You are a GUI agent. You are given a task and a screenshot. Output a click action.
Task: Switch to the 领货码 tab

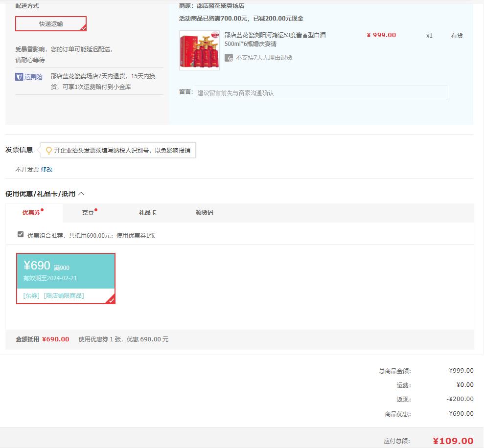click(205, 213)
